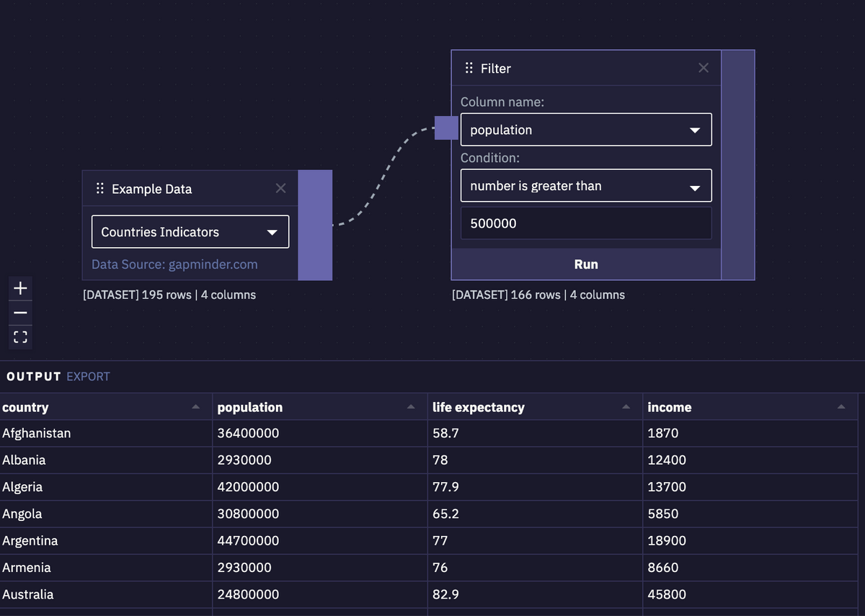Select the Example Data output port
Image resolution: width=865 pixels, height=616 pixels.
pyautogui.click(x=315, y=225)
